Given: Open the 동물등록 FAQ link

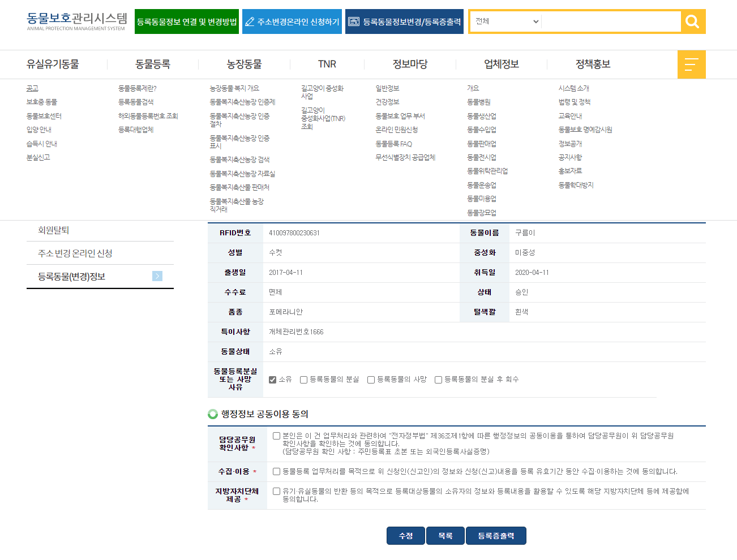Looking at the screenshot, I should (394, 144).
